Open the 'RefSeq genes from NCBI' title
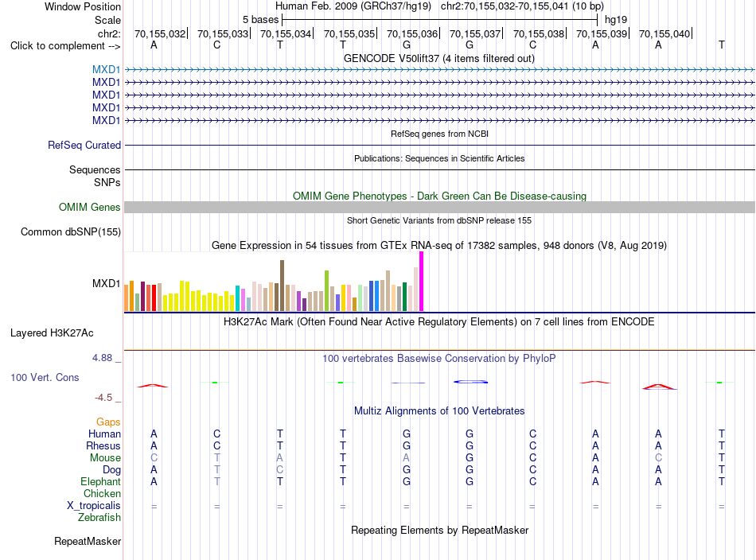 [x=439, y=134]
